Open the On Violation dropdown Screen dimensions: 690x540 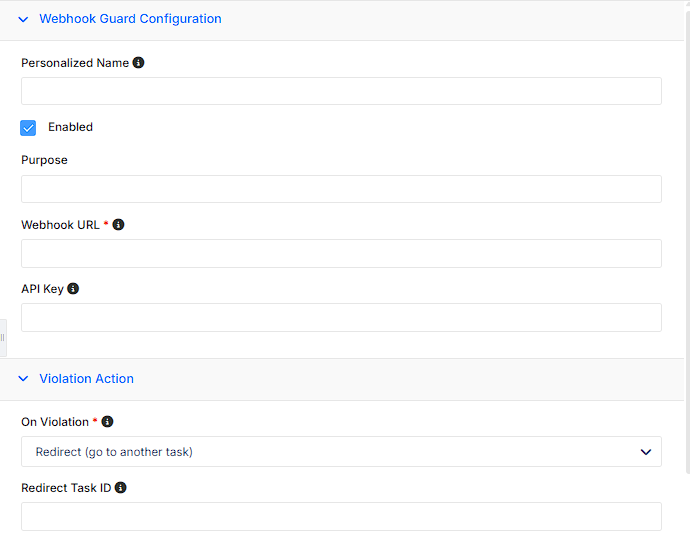(341, 452)
